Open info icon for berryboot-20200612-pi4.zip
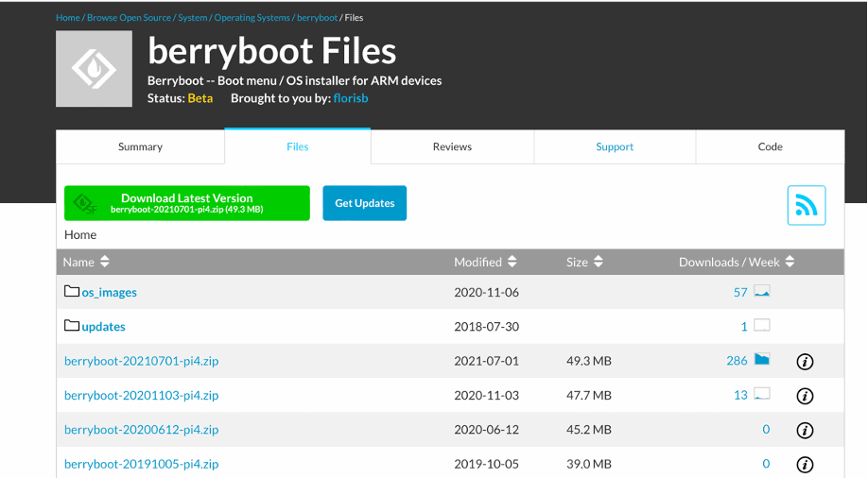The height and width of the screenshot is (478, 868). 805,430
